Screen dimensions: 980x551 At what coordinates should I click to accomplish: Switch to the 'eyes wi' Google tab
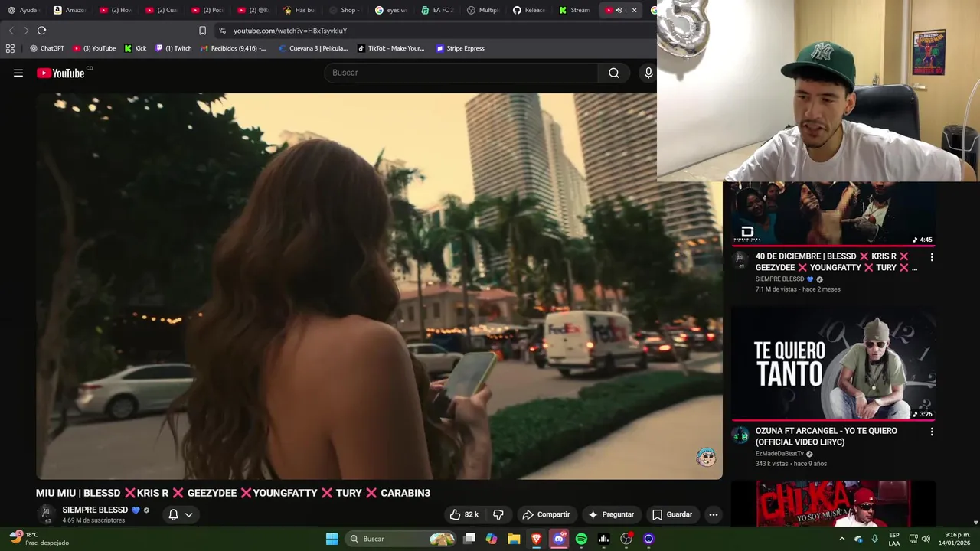coord(390,10)
